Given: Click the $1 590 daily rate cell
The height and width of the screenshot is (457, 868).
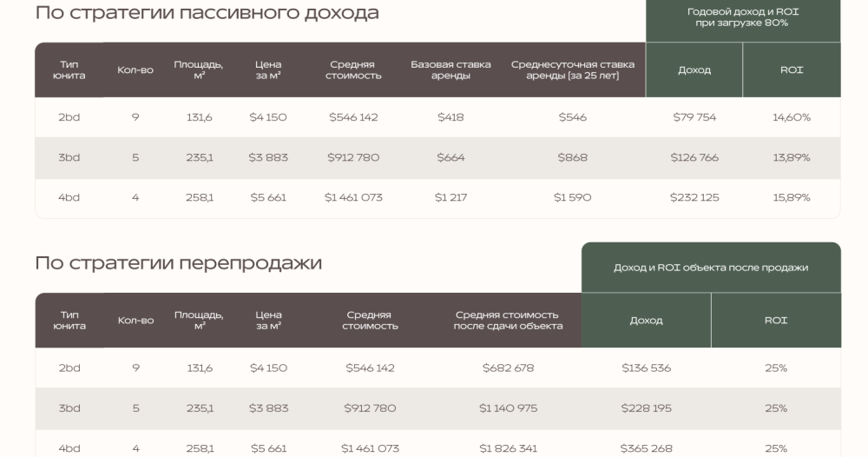Looking at the screenshot, I should [572, 197].
